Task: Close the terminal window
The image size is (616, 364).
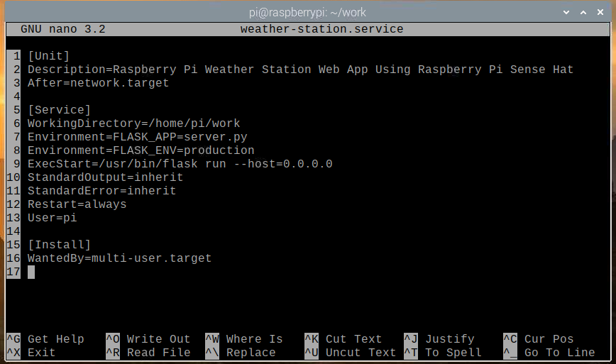Action: [601, 11]
